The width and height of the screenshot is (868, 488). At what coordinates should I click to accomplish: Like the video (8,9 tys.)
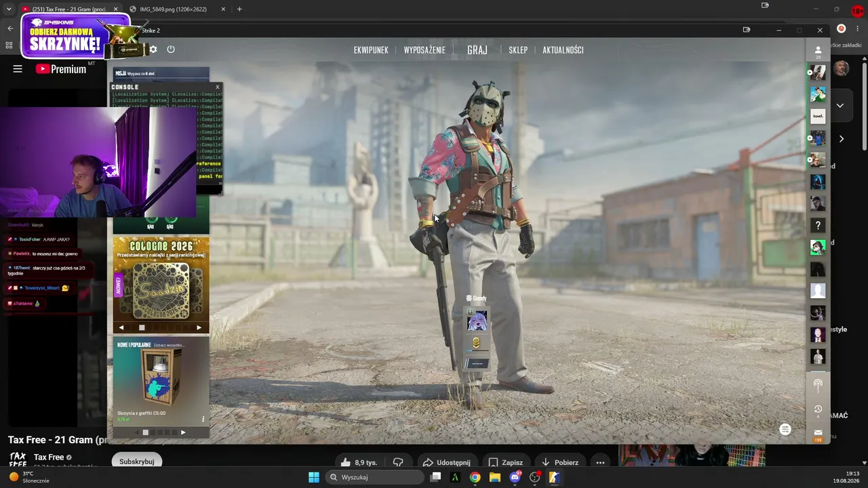pos(358,462)
